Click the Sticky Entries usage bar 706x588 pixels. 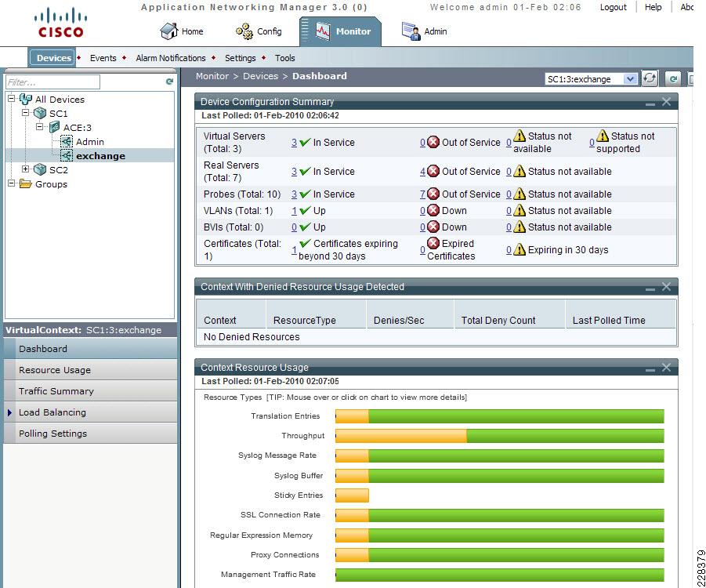click(352, 495)
